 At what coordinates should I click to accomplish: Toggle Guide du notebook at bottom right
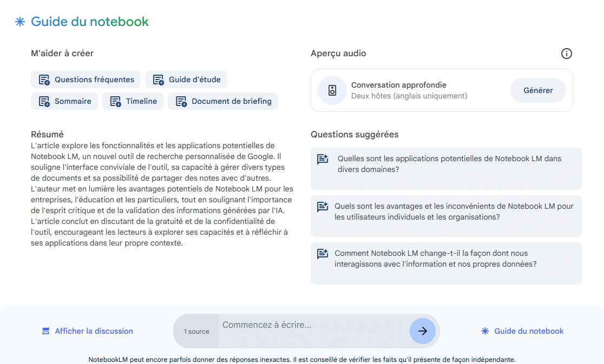point(522,331)
